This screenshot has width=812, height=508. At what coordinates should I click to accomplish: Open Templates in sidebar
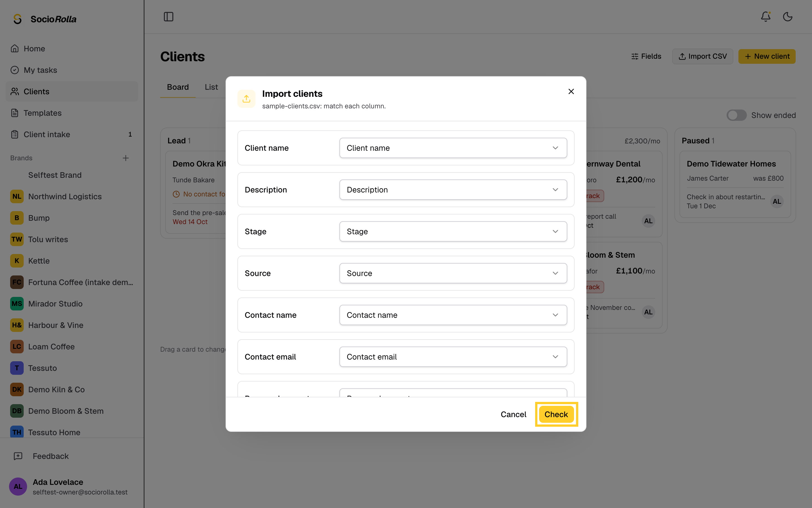(72, 113)
